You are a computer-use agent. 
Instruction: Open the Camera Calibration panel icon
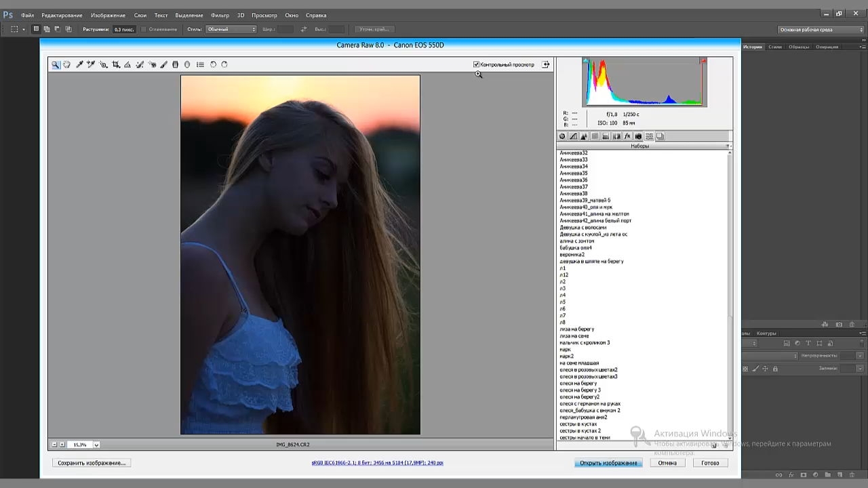click(x=638, y=136)
